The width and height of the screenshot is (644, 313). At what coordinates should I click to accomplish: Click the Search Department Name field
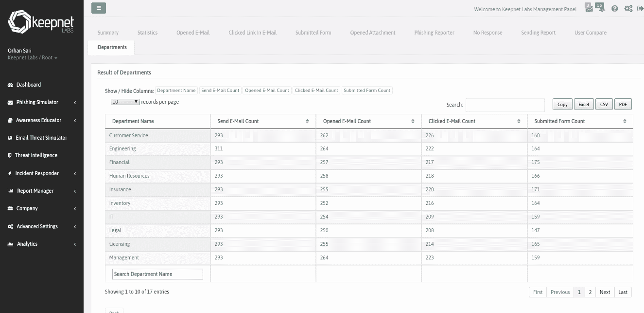(157, 274)
